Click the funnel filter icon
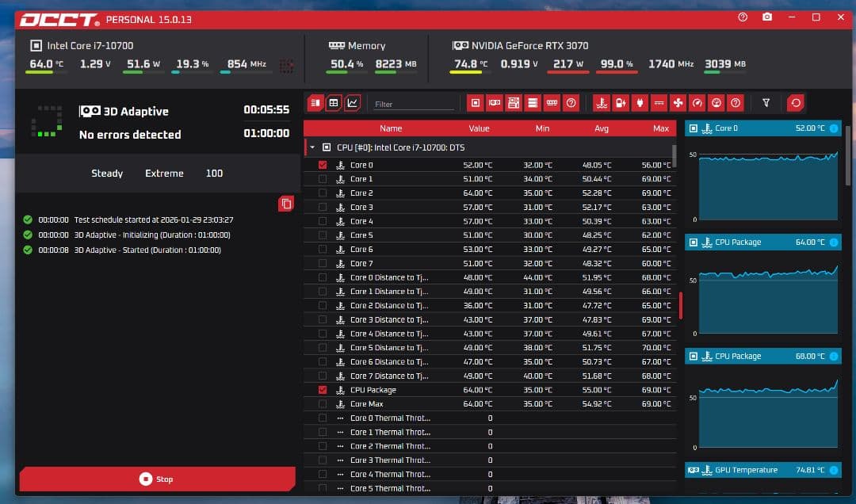The width and height of the screenshot is (856, 504). (x=766, y=103)
